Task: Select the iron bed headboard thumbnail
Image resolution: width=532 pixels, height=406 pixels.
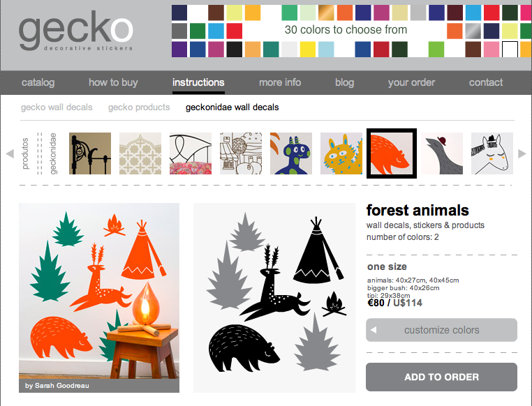Action: pos(90,153)
